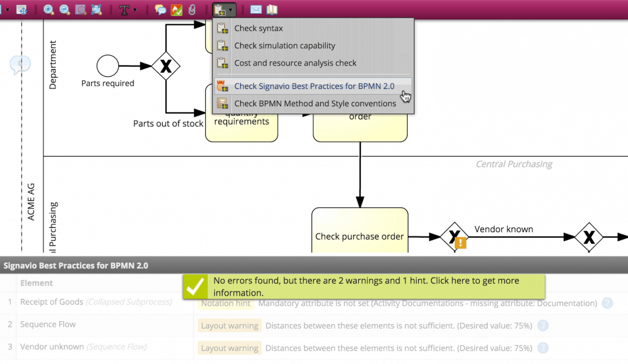
Task: Select the X gateway after Parts required
Action: click(x=166, y=66)
